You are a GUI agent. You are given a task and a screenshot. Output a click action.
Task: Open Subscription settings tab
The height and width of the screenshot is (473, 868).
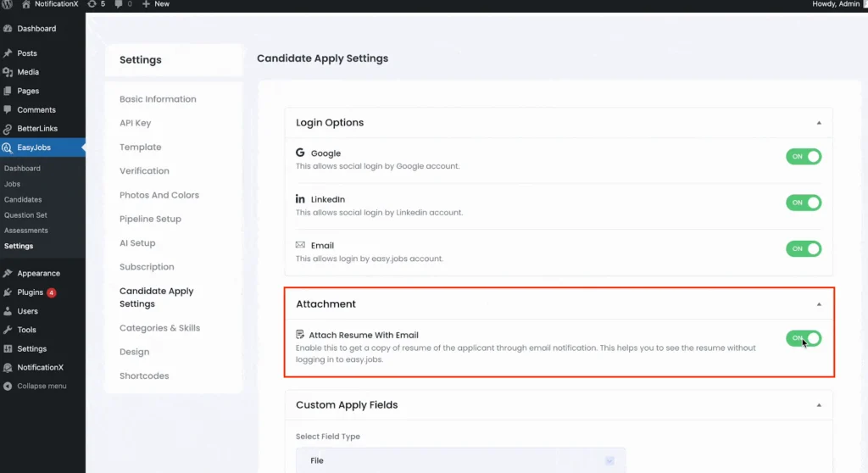(147, 267)
